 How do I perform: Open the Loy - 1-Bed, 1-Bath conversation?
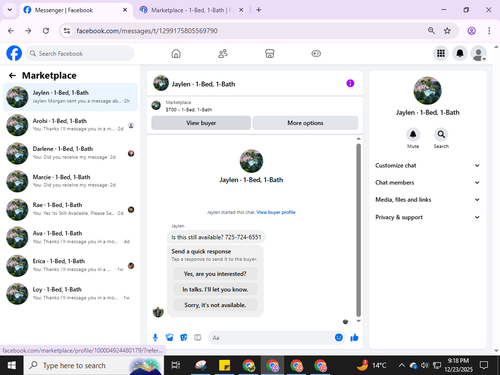coord(70,294)
